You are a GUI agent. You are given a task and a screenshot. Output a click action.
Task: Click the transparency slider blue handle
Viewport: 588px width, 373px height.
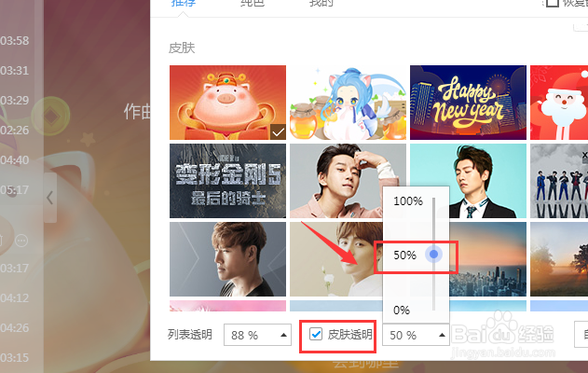tap(434, 255)
